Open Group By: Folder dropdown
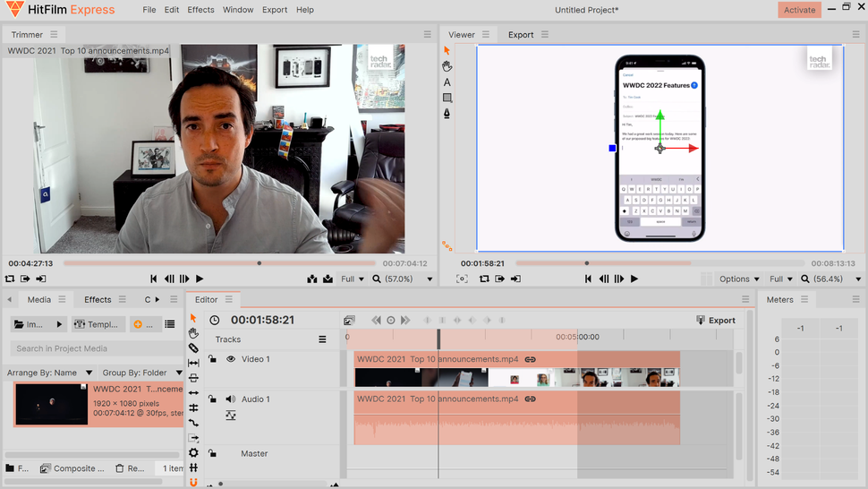This screenshot has width=868, height=489. click(x=141, y=373)
